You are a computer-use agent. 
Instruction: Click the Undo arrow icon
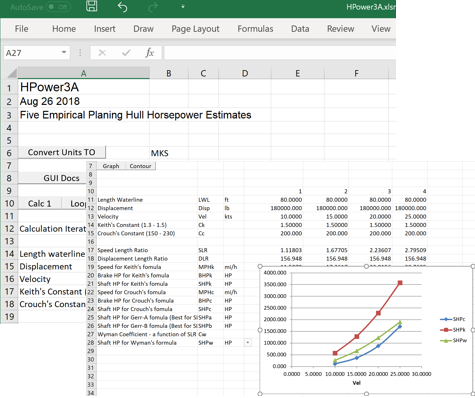(x=122, y=7)
